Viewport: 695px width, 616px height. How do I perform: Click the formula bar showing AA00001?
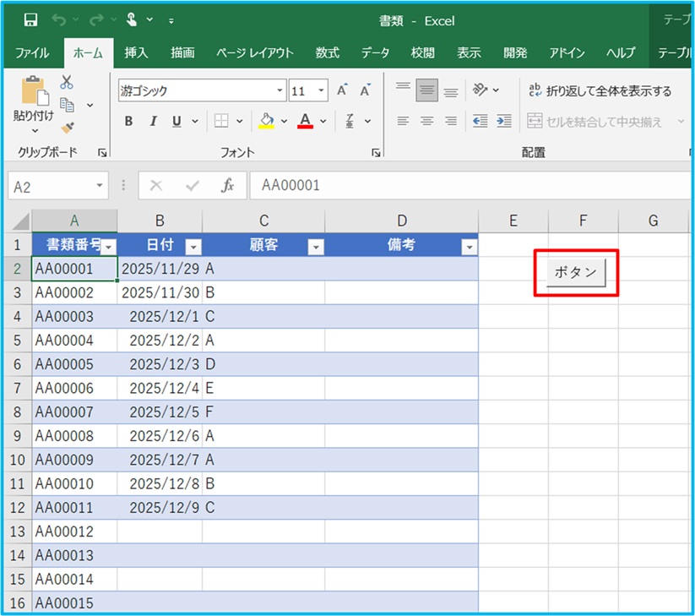click(464, 186)
